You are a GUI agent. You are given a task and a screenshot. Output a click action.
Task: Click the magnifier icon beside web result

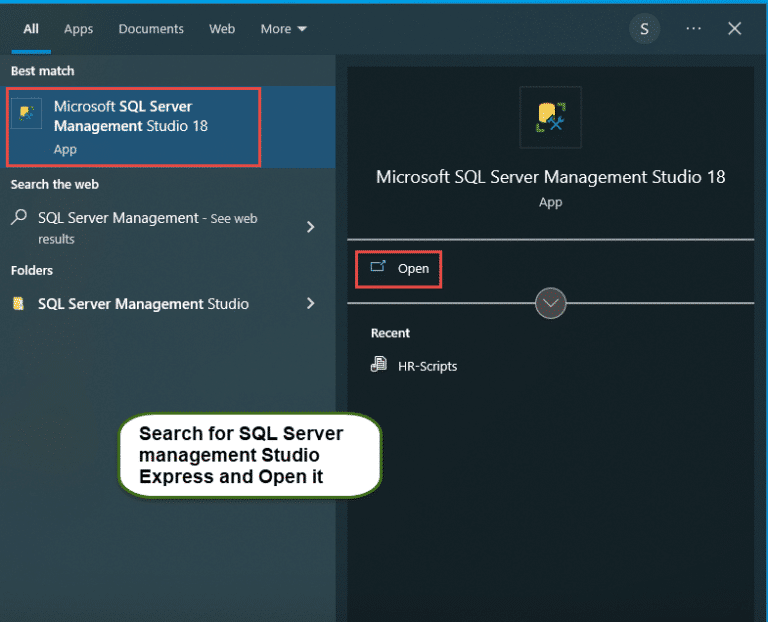point(19,217)
